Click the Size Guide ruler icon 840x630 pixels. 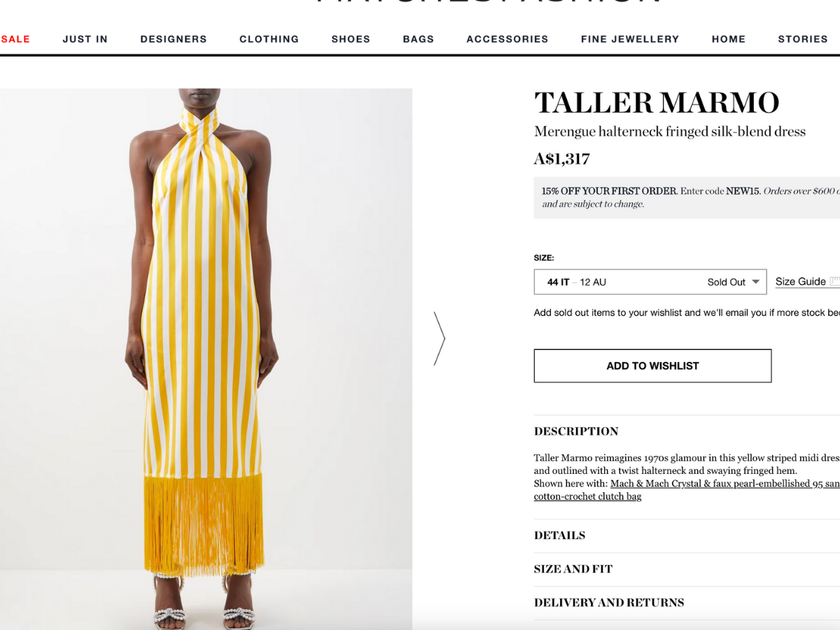[834, 281]
